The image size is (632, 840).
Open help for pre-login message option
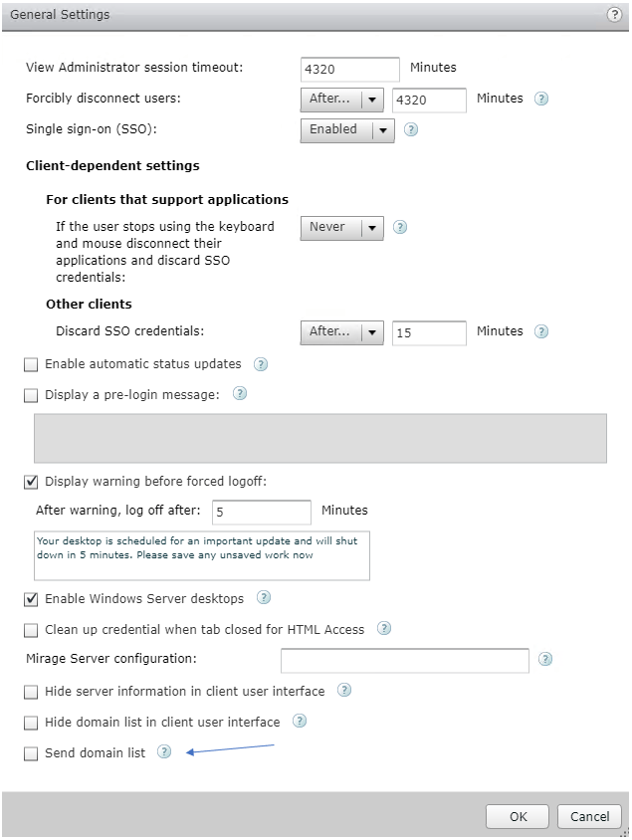pyautogui.click(x=239, y=394)
